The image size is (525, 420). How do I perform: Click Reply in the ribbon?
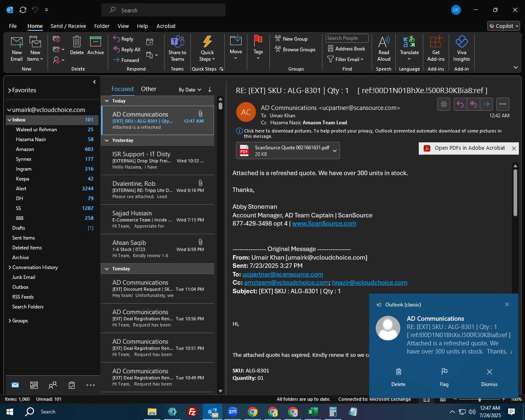pyautogui.click(x=123, y=39)
